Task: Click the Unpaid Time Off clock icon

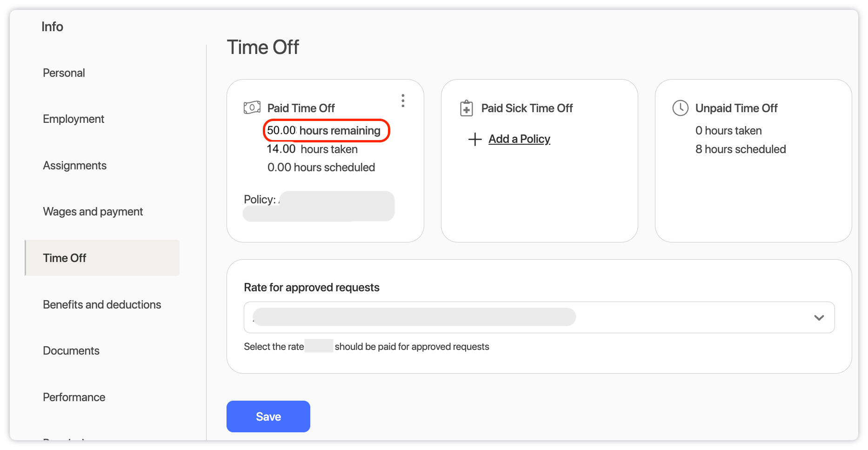Action: click(x=680, y=108)
